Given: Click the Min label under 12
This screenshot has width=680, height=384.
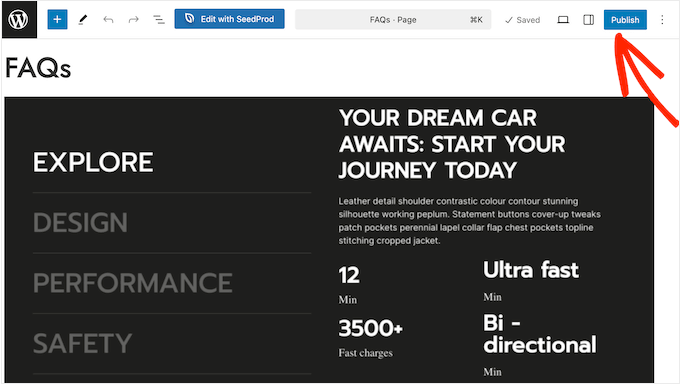Looking at the screenshot, I should point(348,300).
